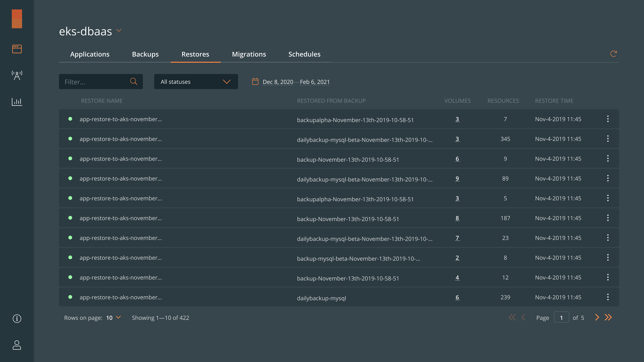Open the All statuses dropdown

click(196, 81)
